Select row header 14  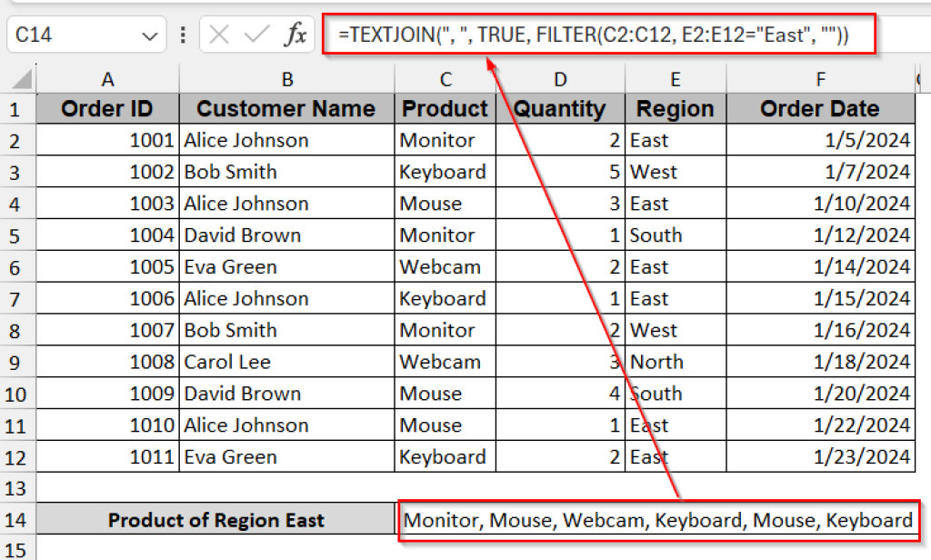[16, 520]
